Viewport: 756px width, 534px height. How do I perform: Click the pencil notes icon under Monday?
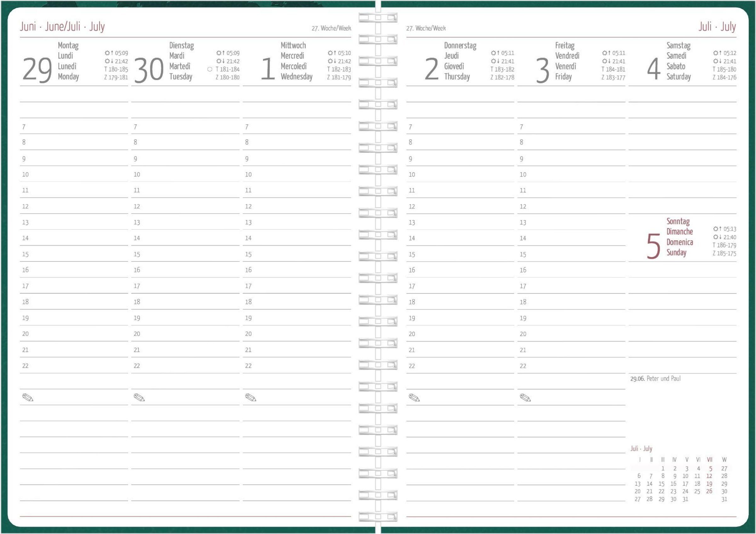tap(28, 397)
